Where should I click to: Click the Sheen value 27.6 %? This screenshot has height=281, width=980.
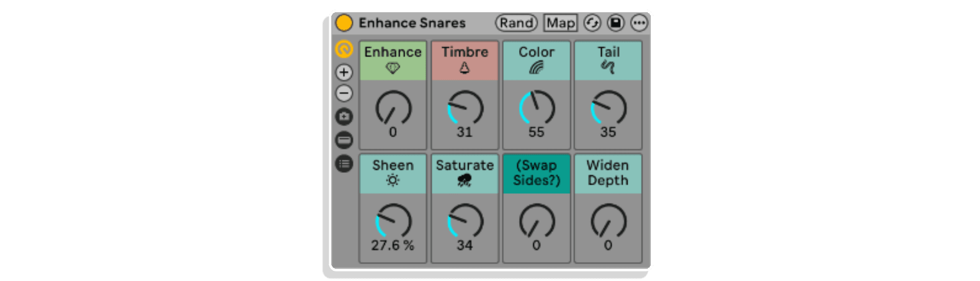pos(393,245)
